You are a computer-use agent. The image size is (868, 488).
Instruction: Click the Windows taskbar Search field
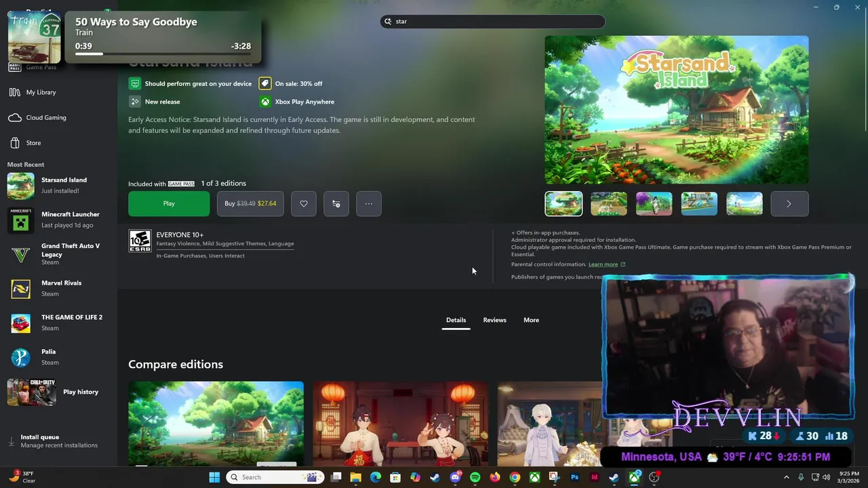click(275, 477)
